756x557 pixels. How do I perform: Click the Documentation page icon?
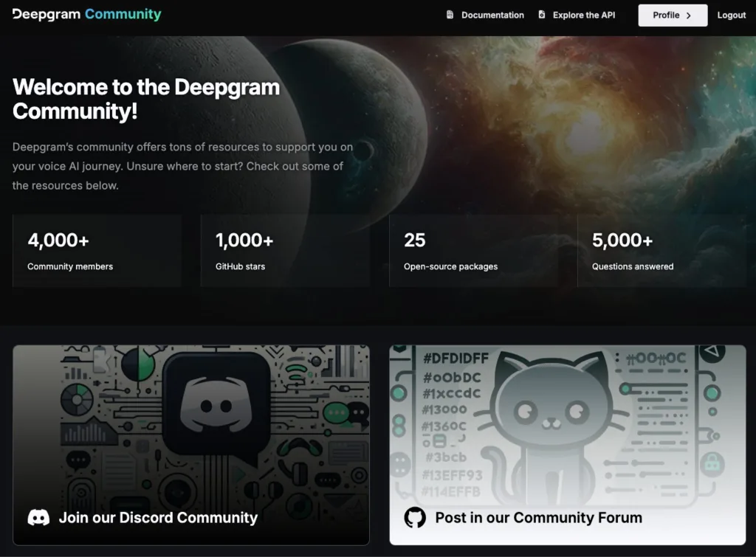point(450,15)
